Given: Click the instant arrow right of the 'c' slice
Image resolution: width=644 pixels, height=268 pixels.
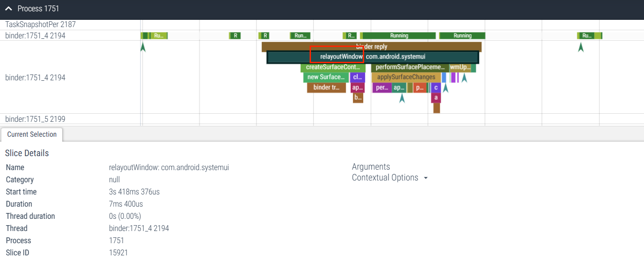Looking at the screenshot, I should (x=446, y=88).
